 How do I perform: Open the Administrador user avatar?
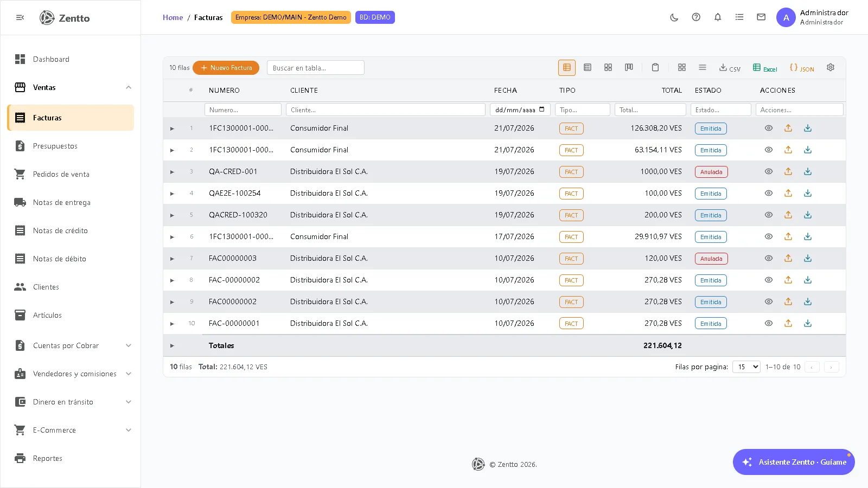click(786, 17)
